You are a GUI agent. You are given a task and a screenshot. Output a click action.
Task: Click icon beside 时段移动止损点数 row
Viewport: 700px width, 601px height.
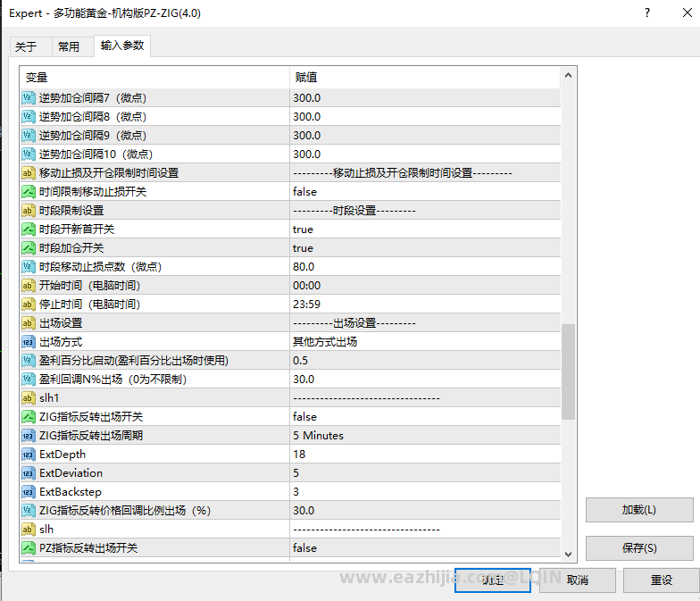[x=29, y=266]
